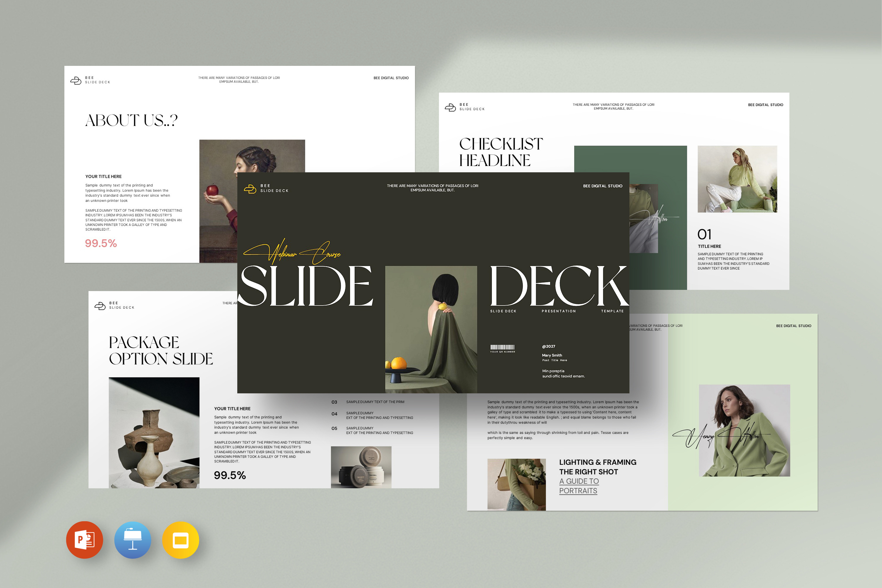Click the 'ABOUT US..?' headline
This screenshot has height=588, width=882.
131,120
